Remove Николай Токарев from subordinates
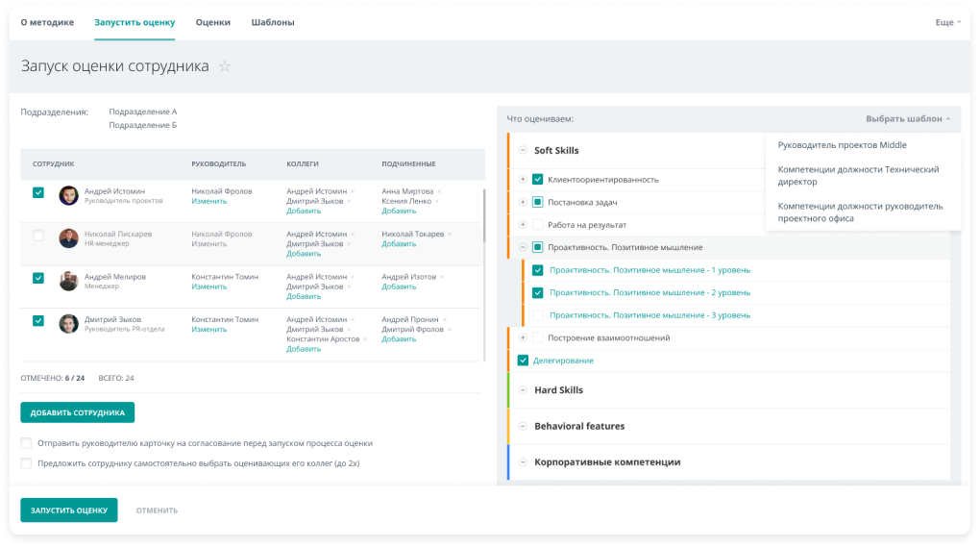980x548 pixels. [452, 234]
